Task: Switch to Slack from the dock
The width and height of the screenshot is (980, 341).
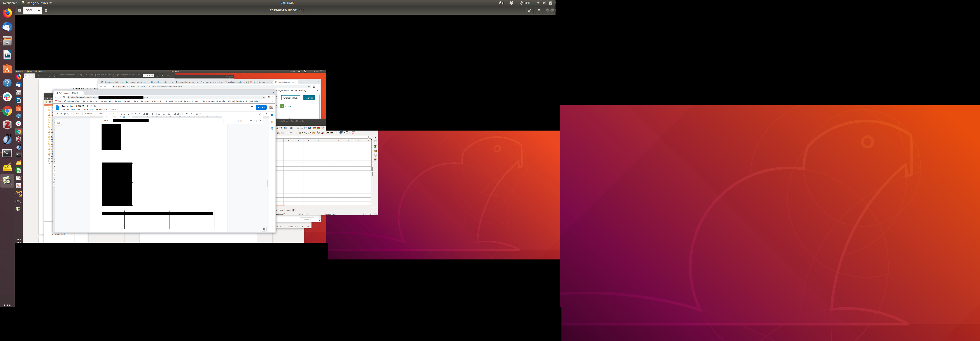Action: [7, 97]
